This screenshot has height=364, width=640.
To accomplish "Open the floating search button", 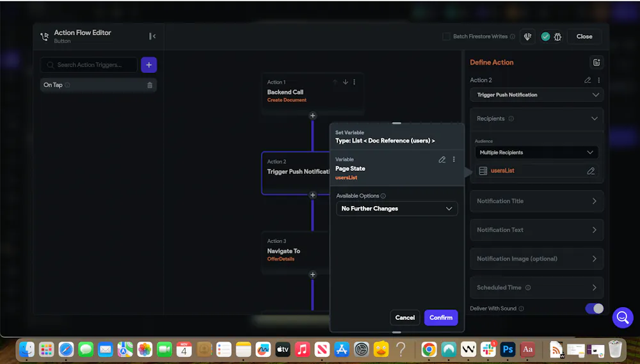I will click(x=623, y=317).
